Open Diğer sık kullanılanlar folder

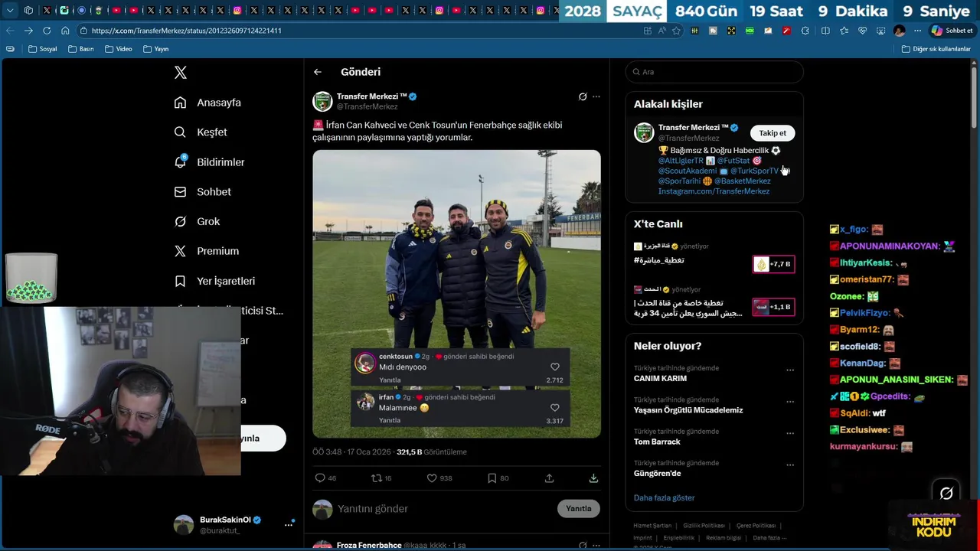click(936, 49)
